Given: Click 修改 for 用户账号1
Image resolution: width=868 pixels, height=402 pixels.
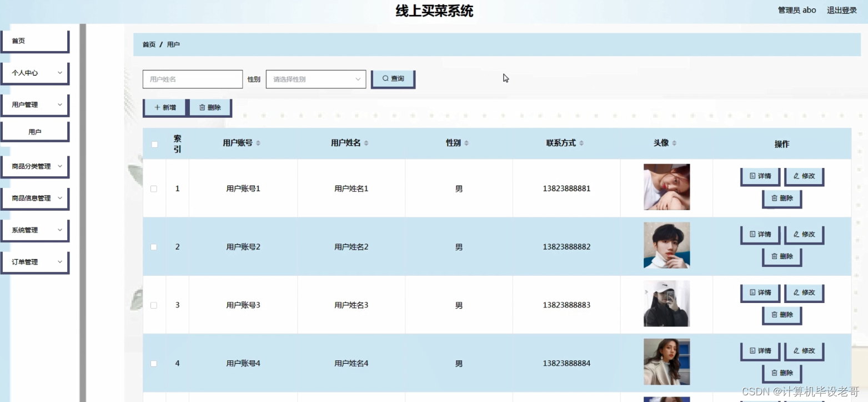Looking at the screenshot, I should tap(804, 176).
